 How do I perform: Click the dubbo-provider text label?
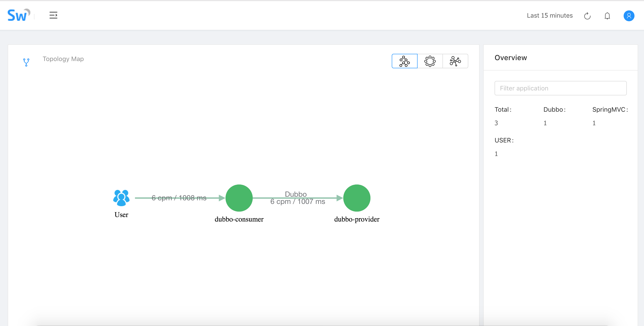(356, 219)
